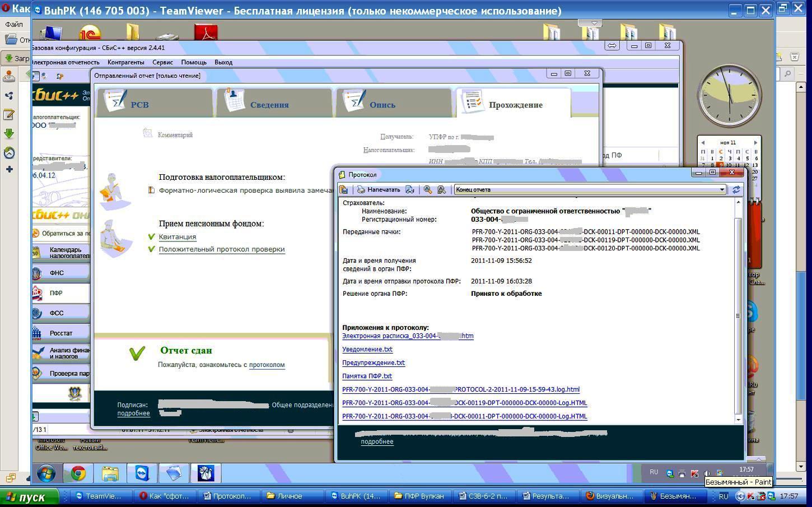
Task: Click the print icon labeled Напечатать
Action: point(379,190)
